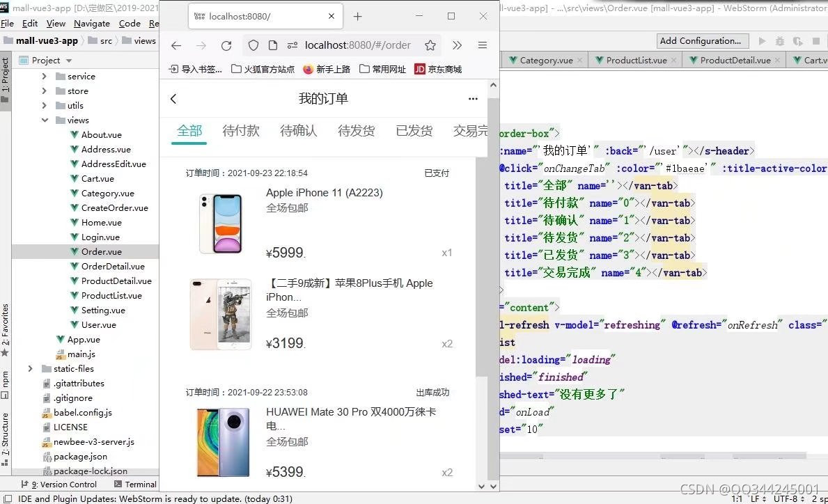Switch to the ProductDetail.vue editor tab

pos(735,60)
